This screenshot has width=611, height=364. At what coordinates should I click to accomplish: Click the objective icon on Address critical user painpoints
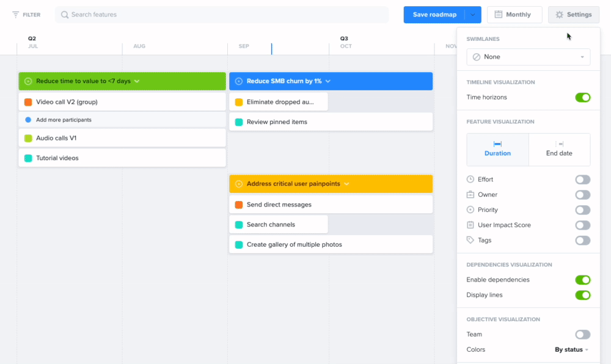[239, 184]
